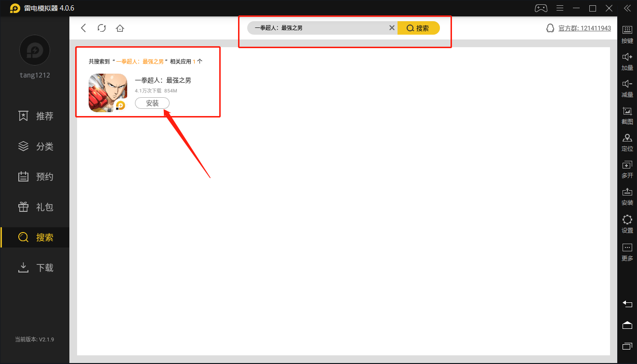Click the 一拳超人 game icon thumbnail
The width and height of the screenshot is (637, 364).
(x=108, y=92)
